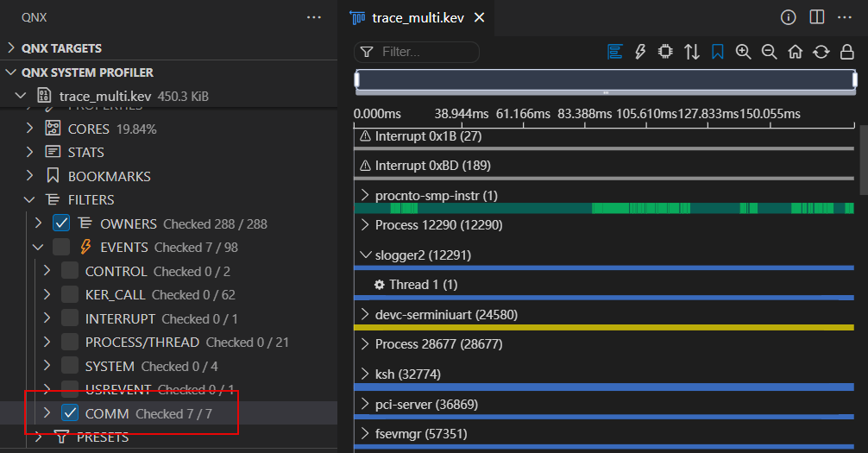
Task: Expand the procnto-smp-instr (1) row
Action: (364, 196)
